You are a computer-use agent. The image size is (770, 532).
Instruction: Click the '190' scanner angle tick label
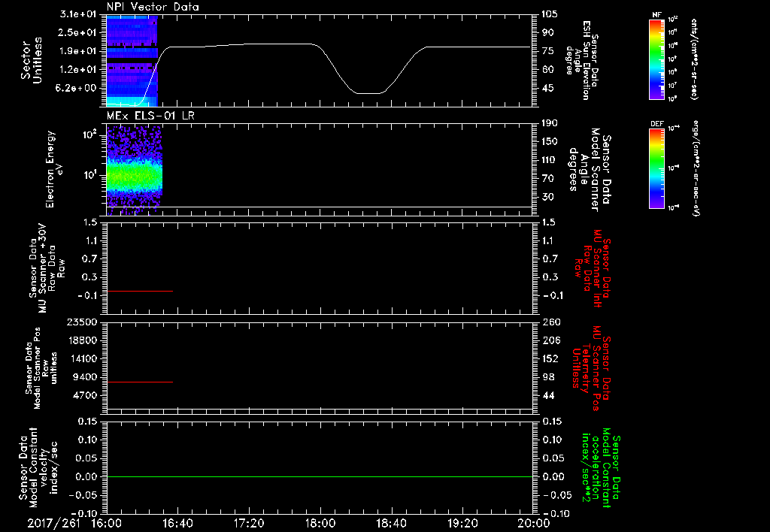pyautogui.click(x=550, y=122)
